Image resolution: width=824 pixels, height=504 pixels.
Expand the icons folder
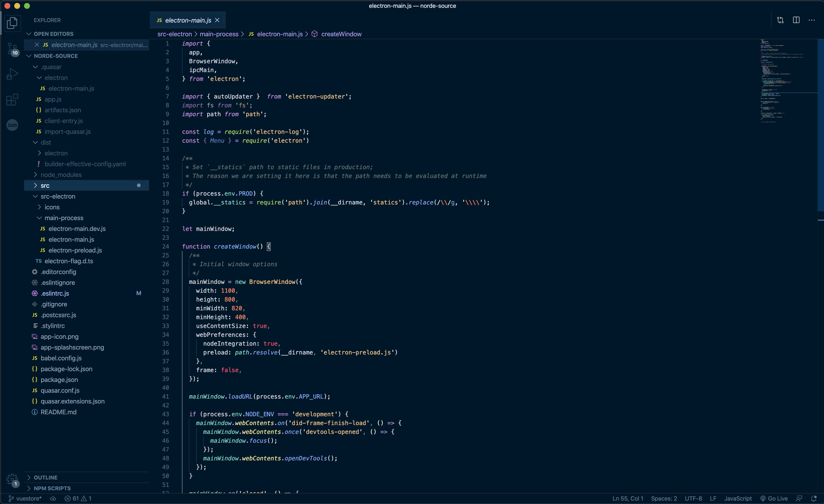tap(87, 207)
